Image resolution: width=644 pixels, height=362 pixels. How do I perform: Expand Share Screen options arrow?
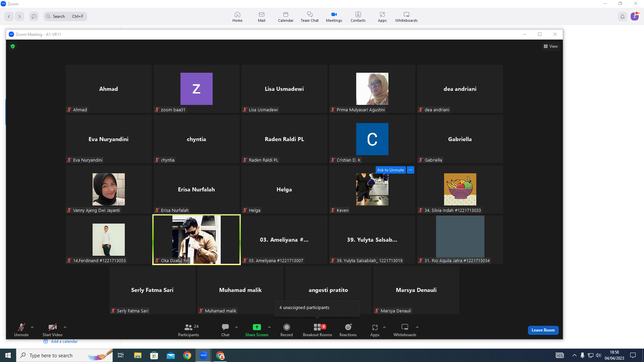click(269, 327)
